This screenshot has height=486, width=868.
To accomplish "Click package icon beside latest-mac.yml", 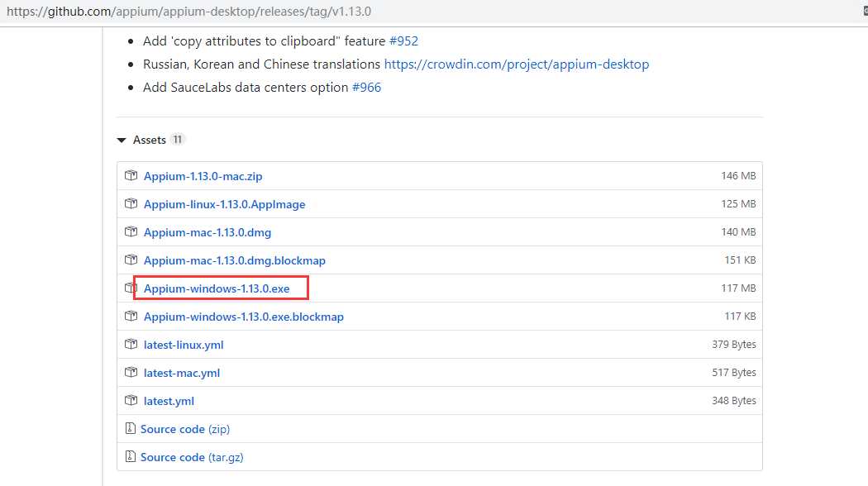I will (x=131, y=373).
